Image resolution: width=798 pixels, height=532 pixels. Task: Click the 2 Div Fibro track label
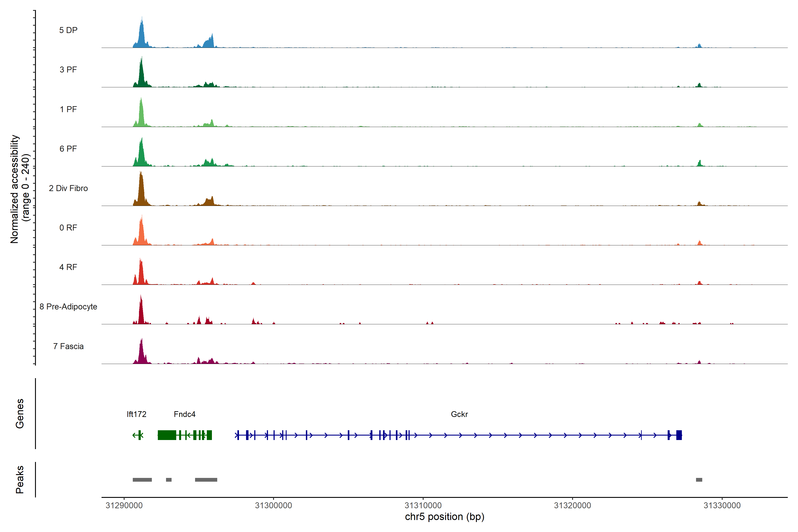pyautogui.click(x=68, y=188)
